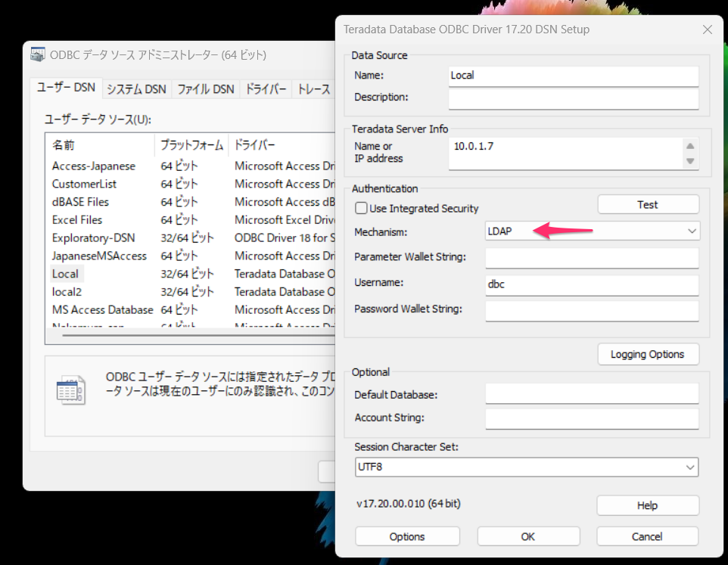This screenshot has width=728, height=565.
Task: Open Logging Options
Action: 648,355
